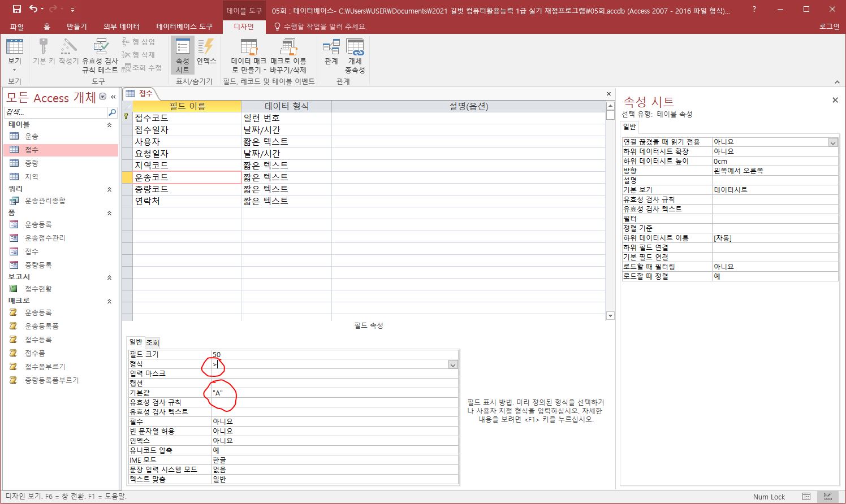Switch to Datasheet view in status bar
Image resolution: width=846 pixels, height=504 pixels.
coord(806,497)
